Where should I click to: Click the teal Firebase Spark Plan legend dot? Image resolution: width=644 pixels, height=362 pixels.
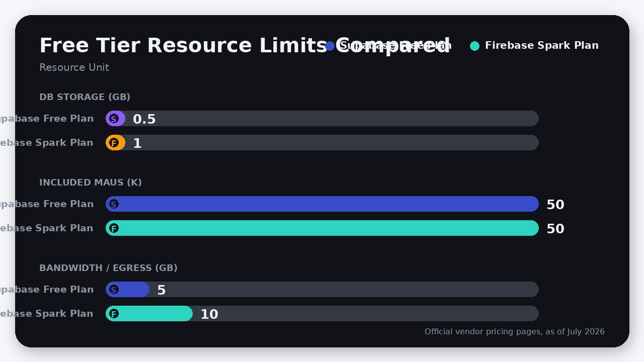(x=474, y=46)
